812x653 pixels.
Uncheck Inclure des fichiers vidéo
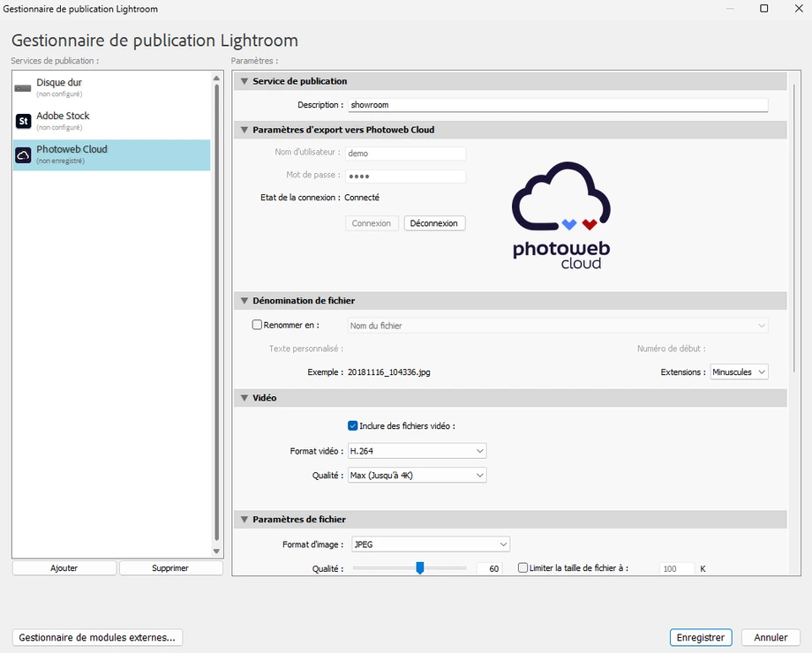click(353, 425)
